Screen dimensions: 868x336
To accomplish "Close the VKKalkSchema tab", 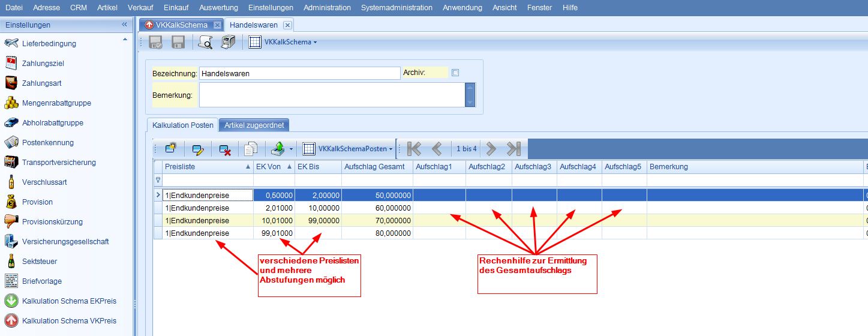I will pyautogui.click(x=217, y=25).
